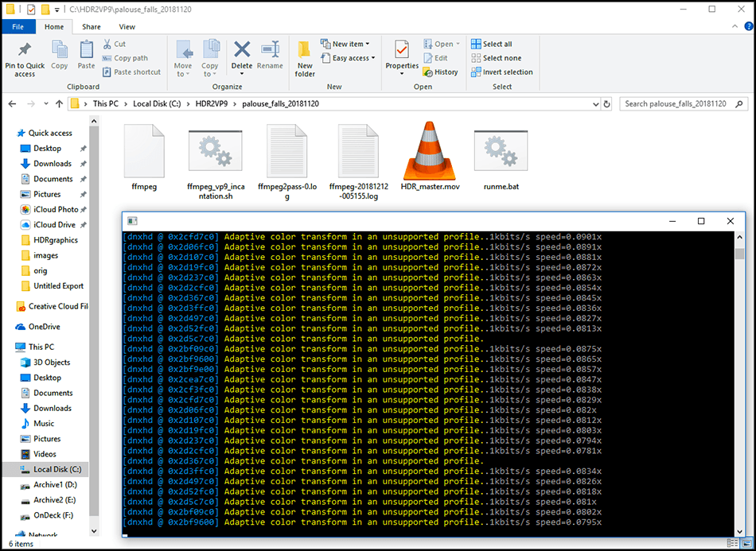756x551 pixels.
Task: Click Select none in ribbon
Action: 496,58
